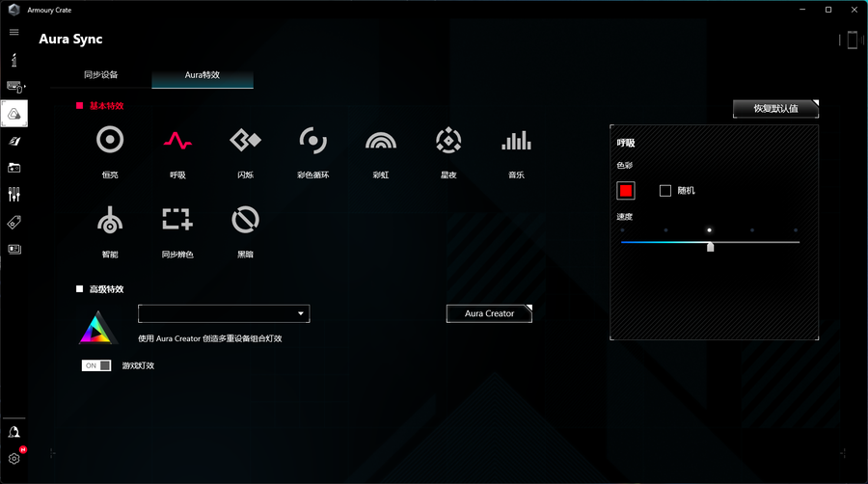This screenshot has height=484, width=868.
Task: Click the Aura Creator button
Action: [x=489, y=313]
